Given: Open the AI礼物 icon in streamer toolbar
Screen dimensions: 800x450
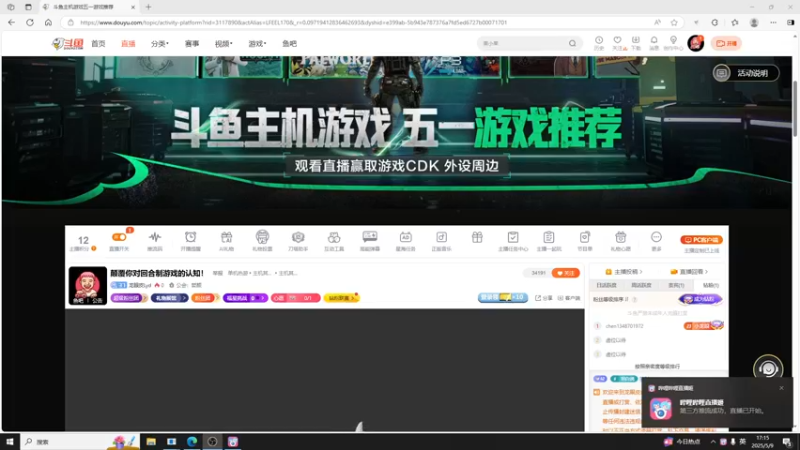Looking at the screenshot, I should [226, 237].
